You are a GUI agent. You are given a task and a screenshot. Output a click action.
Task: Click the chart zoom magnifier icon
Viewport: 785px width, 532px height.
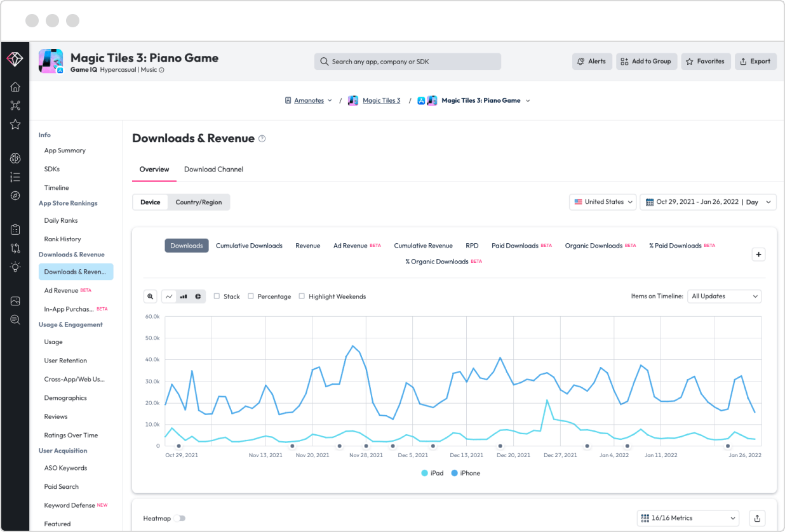pyautogui.click(x=151, y=296)
